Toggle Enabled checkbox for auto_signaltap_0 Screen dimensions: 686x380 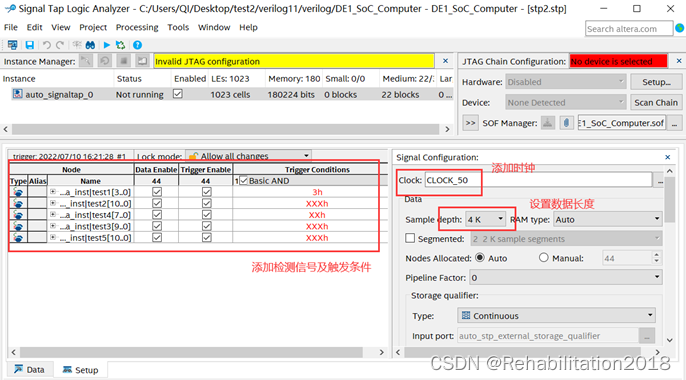coord(178,94)
